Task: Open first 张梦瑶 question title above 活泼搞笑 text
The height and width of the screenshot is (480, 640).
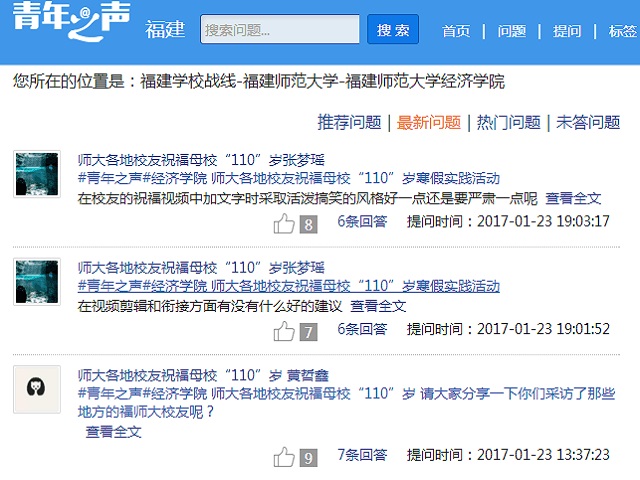Action: coord(201,160)
